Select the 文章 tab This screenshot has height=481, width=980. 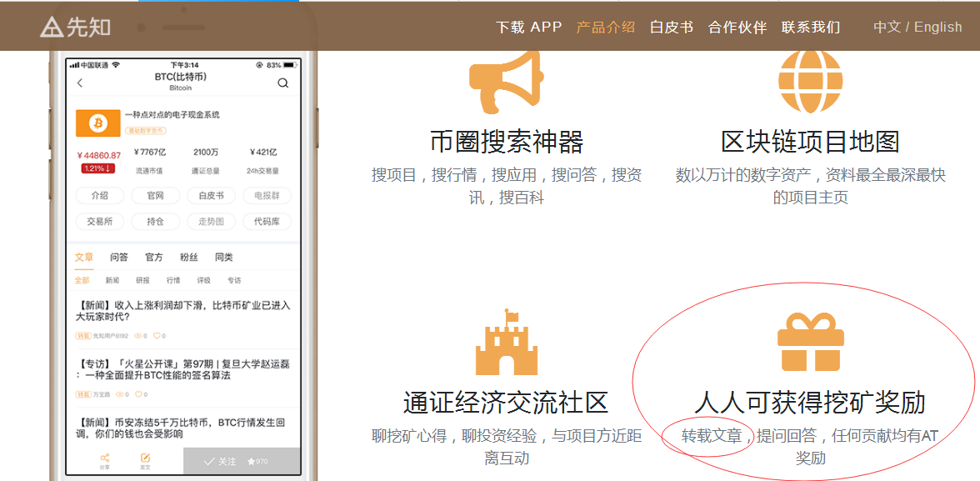(x=83, y=257)
